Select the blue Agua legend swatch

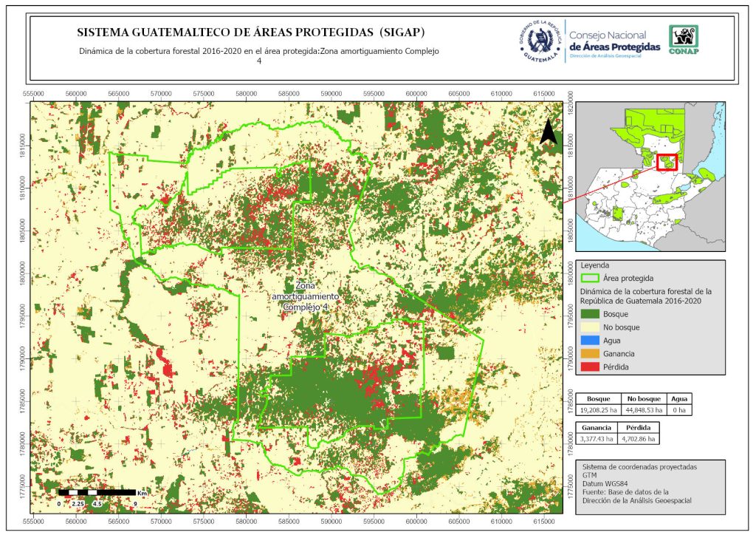click(590, 341)
